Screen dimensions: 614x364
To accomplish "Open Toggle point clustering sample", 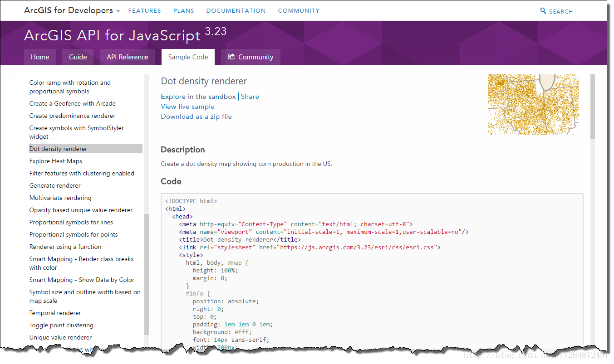I will [61, 325].
